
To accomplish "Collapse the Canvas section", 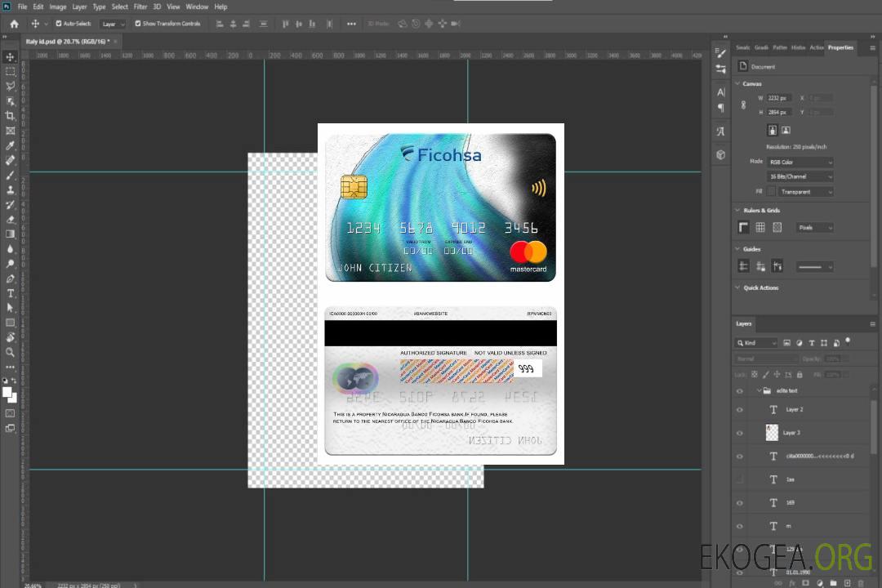I will point(738,84).
